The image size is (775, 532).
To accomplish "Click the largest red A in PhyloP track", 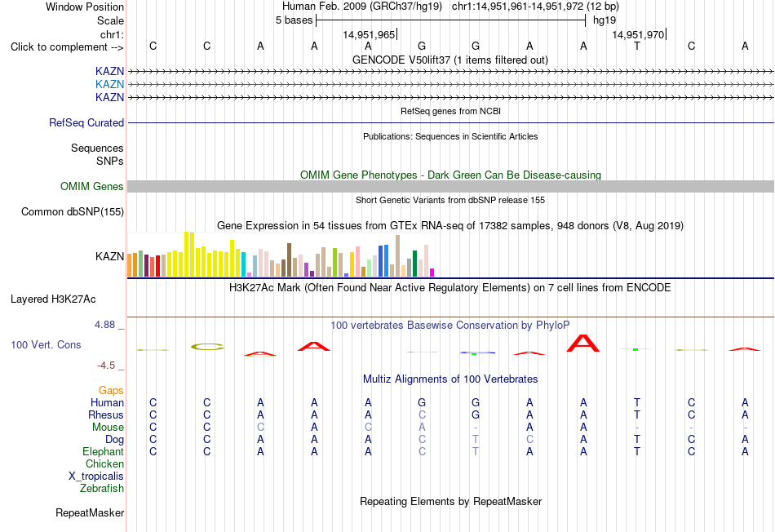I will point(583,344).
